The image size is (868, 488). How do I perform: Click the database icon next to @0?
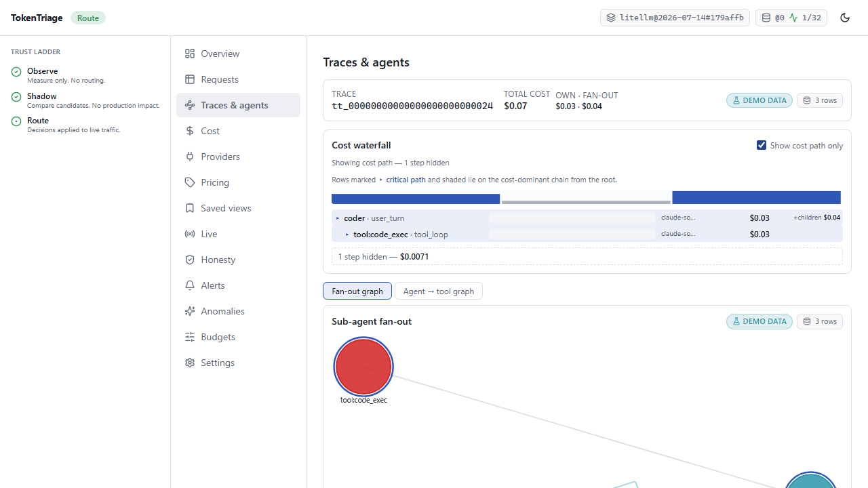(766, 18)
